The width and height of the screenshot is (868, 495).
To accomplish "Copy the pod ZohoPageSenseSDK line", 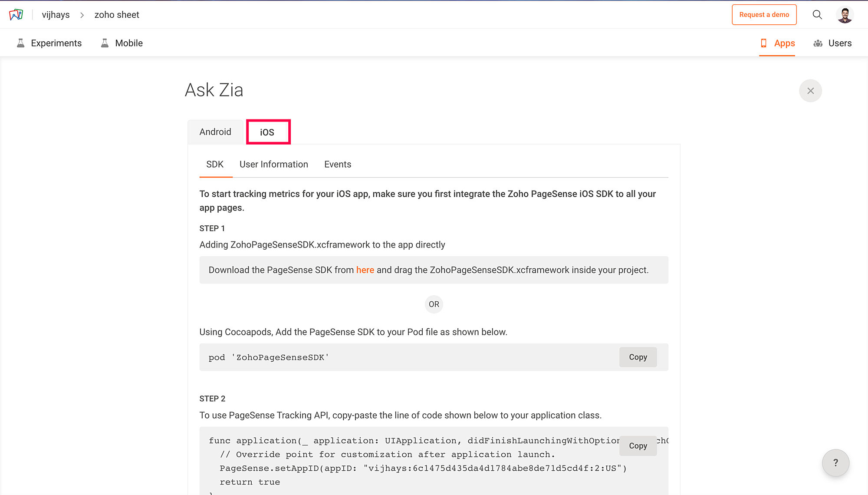I will tap(638, 357).
